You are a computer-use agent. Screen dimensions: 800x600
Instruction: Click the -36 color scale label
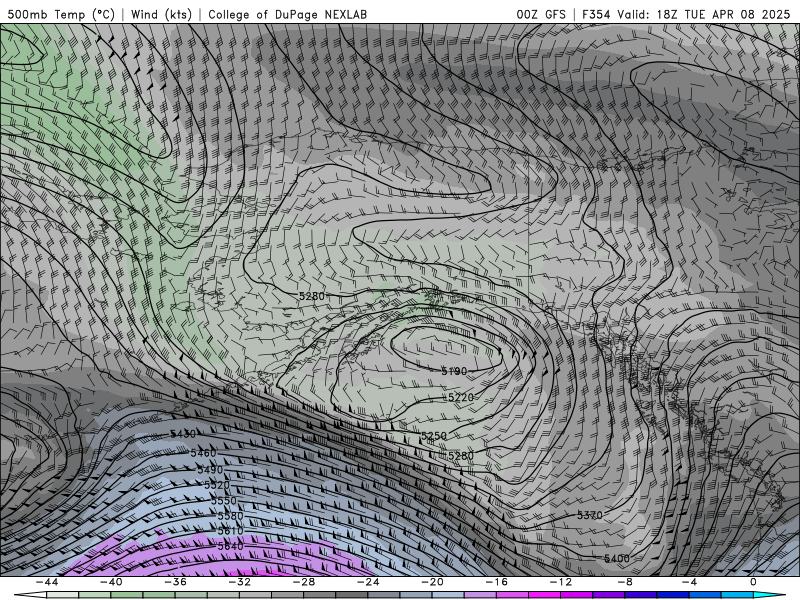pos(176,582)
